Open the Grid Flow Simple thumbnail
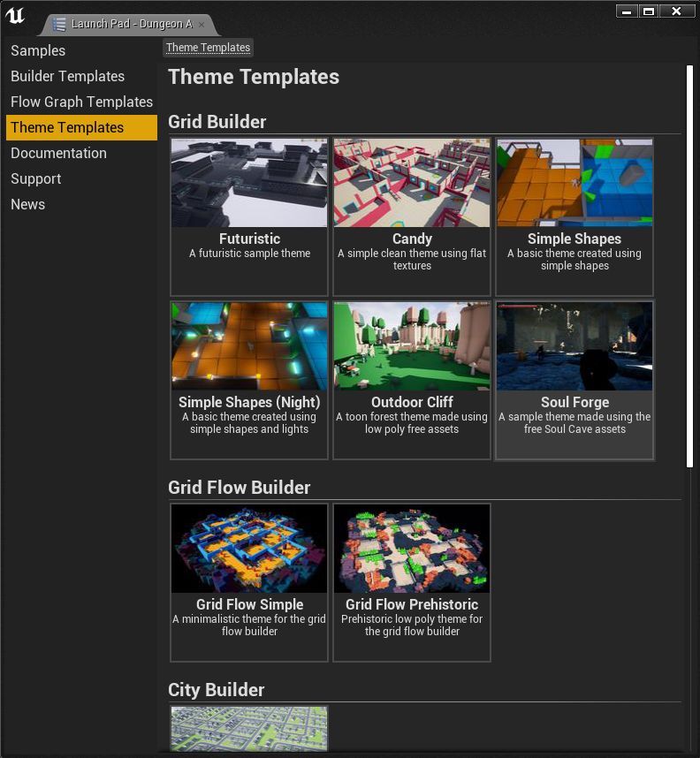The image size is (700, 758). pyautogui.click(x=249, y=549)
